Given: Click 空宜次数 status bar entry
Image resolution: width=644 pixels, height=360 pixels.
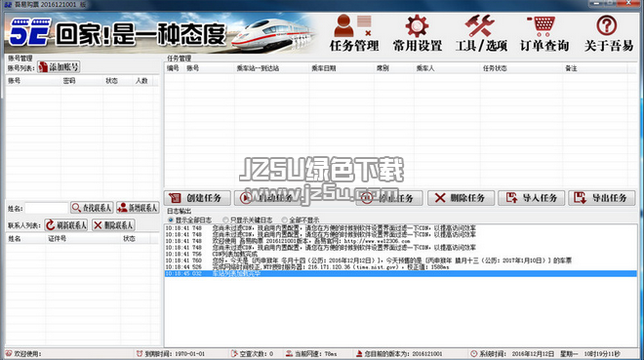Looking at the screenshot, I should (252, 353).
